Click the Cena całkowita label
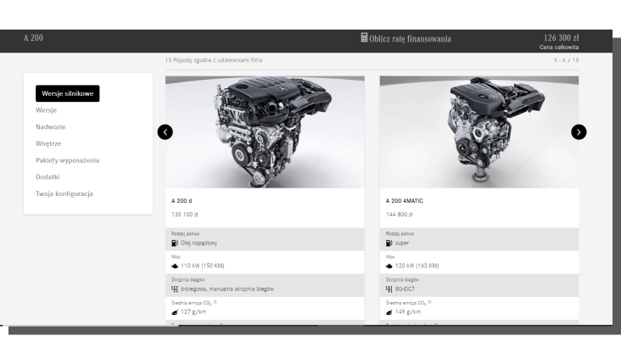 coord(559,48)
